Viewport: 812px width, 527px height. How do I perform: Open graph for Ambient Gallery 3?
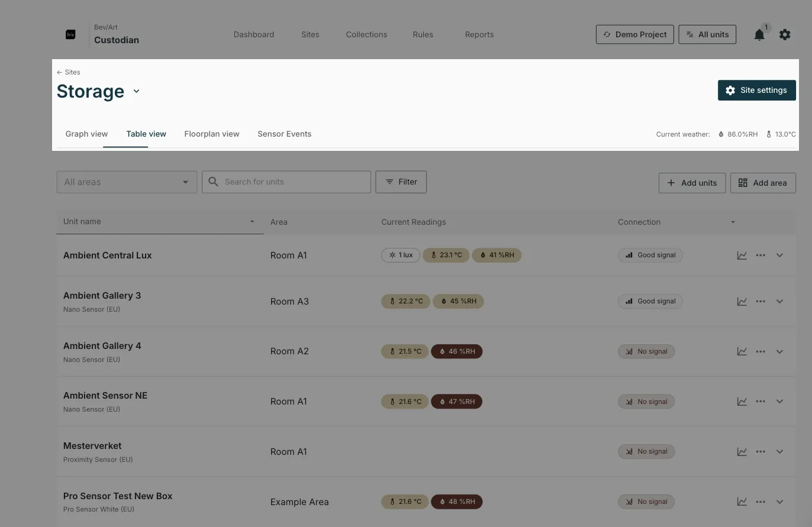click(742, 302)
